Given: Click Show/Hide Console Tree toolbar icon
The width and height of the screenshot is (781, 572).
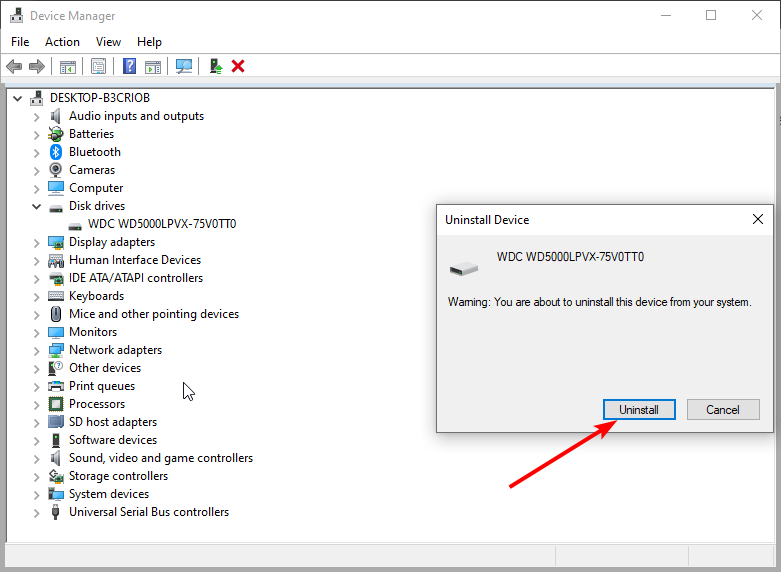Looking at the screenshot, I should click(x=68, y=66).
